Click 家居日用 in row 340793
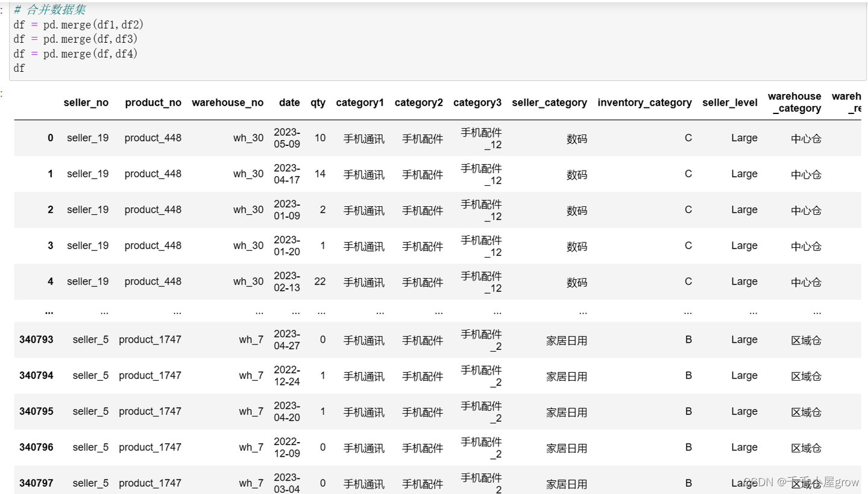 tap(567, 340)
